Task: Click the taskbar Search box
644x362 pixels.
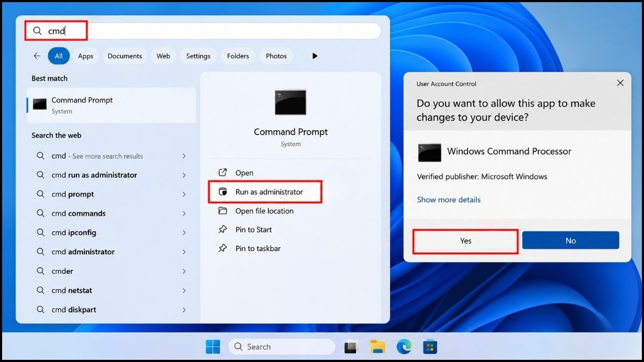Action: point(282,347)
